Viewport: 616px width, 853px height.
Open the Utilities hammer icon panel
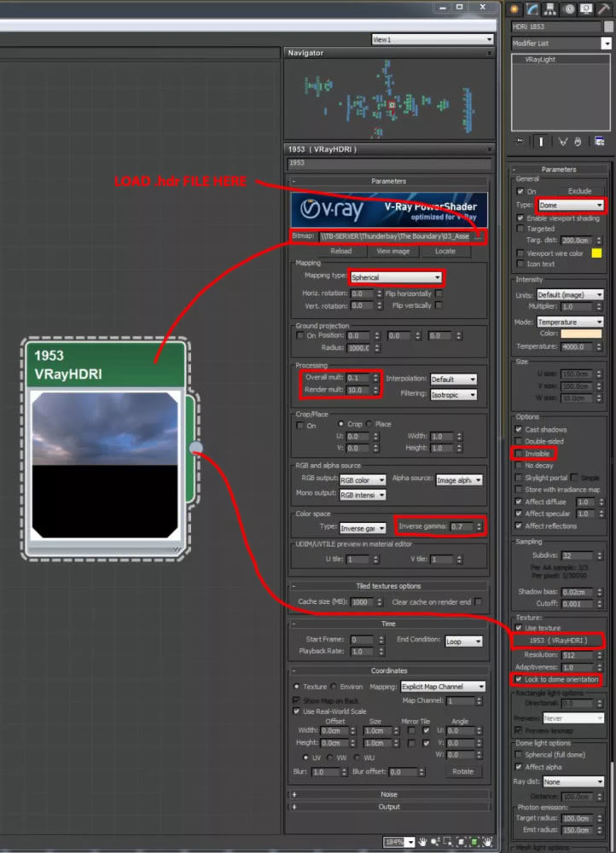pos(607,9)
